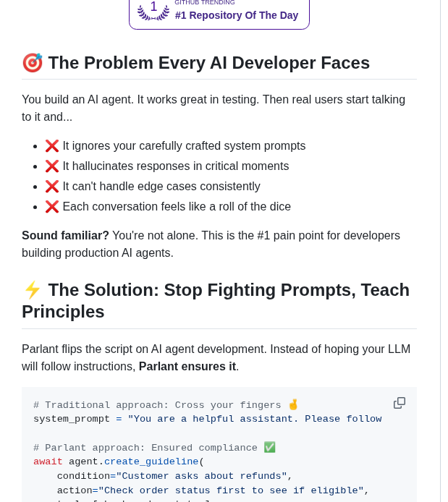Click the red X before 'ignores your carefully crafted'

(x=52, y=146)
